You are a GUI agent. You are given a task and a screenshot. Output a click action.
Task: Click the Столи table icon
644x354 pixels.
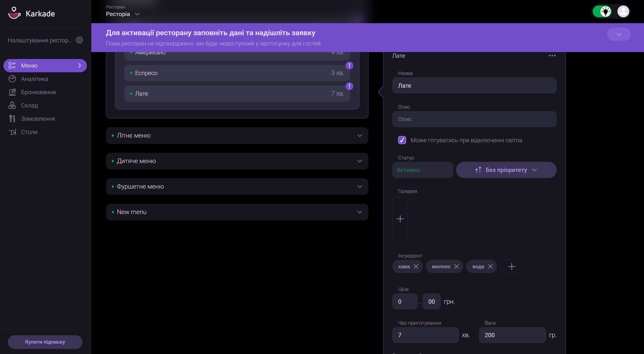tap(12, 132)
